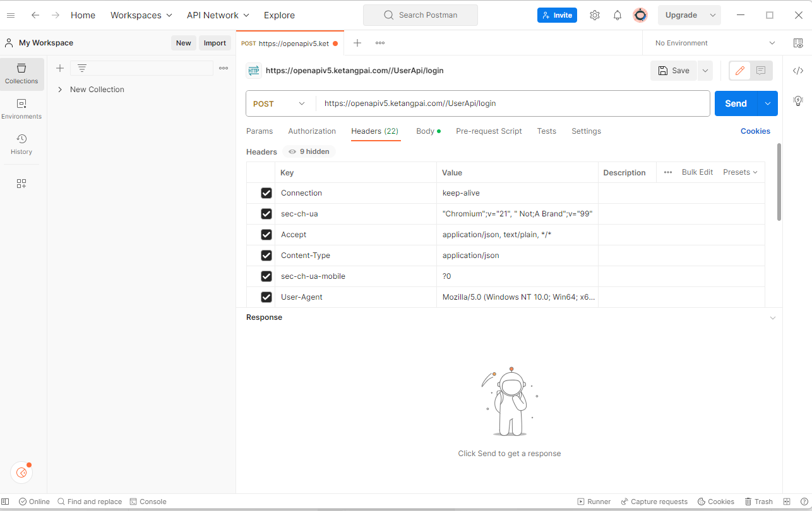
Task: Open the Runner from status bar
Action: [x=594, y=502]
